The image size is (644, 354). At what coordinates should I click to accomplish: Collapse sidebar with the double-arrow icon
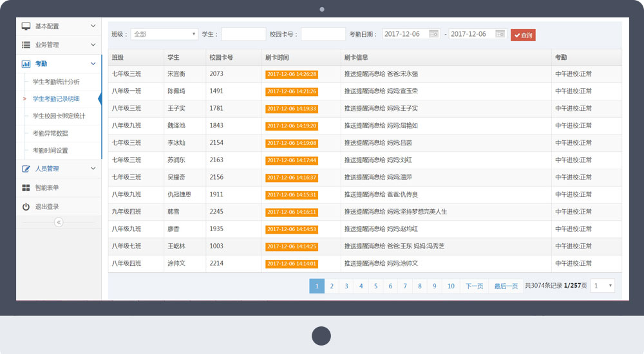pyautogui.click(x=59, y=222)
